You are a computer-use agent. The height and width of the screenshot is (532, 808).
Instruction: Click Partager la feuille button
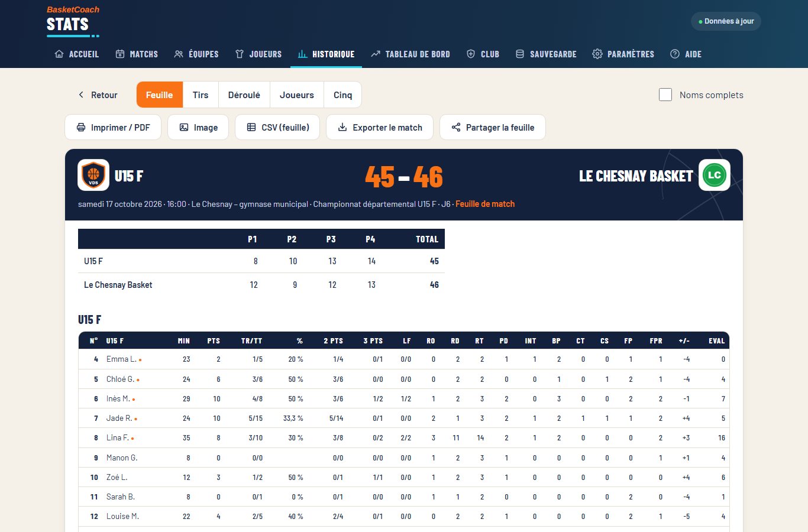pos(493,127)
